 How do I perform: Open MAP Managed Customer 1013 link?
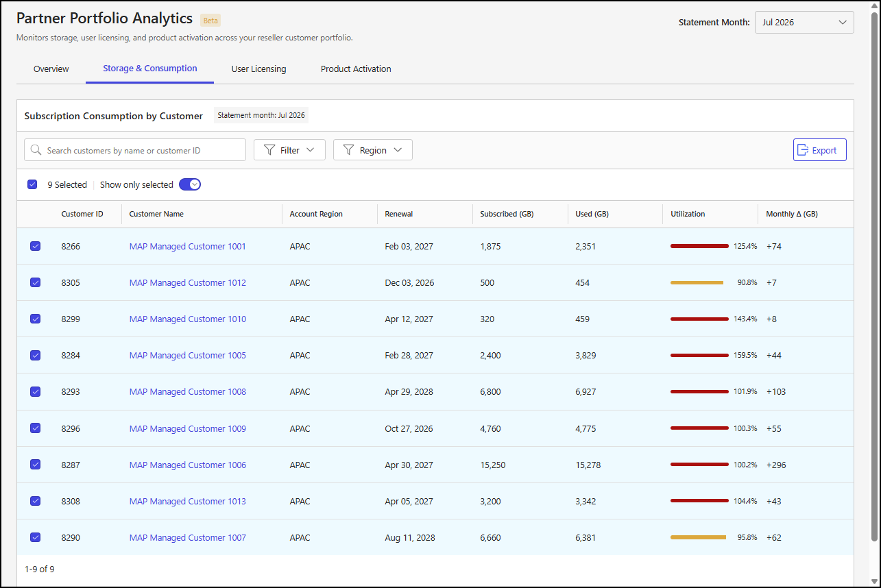(x=187, y=501)
